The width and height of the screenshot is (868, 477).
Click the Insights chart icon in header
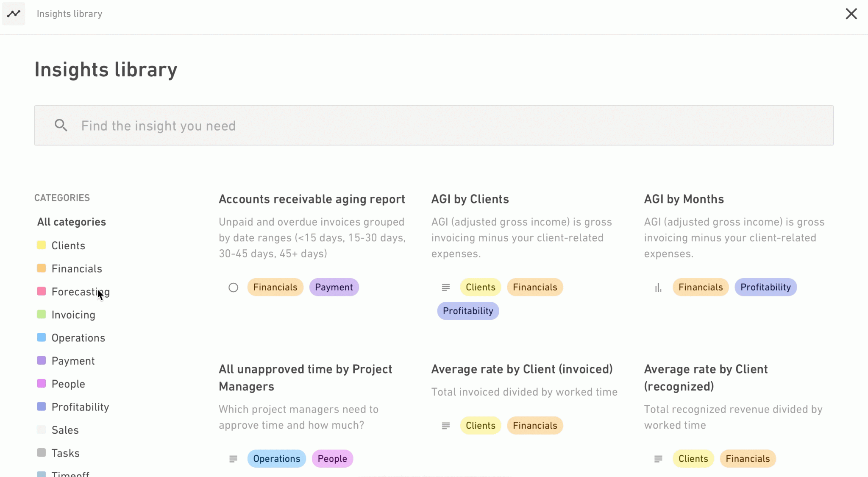14,14
